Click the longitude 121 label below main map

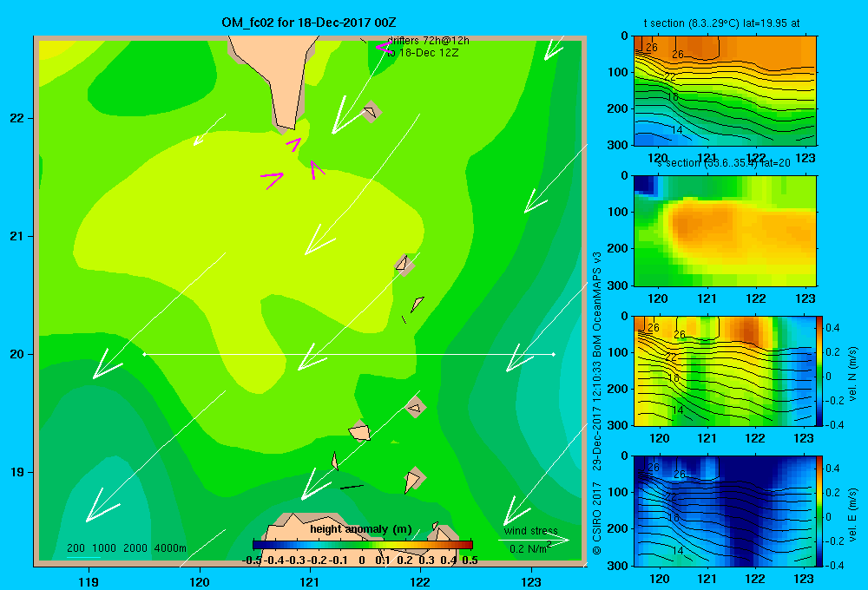coord(310,581)
